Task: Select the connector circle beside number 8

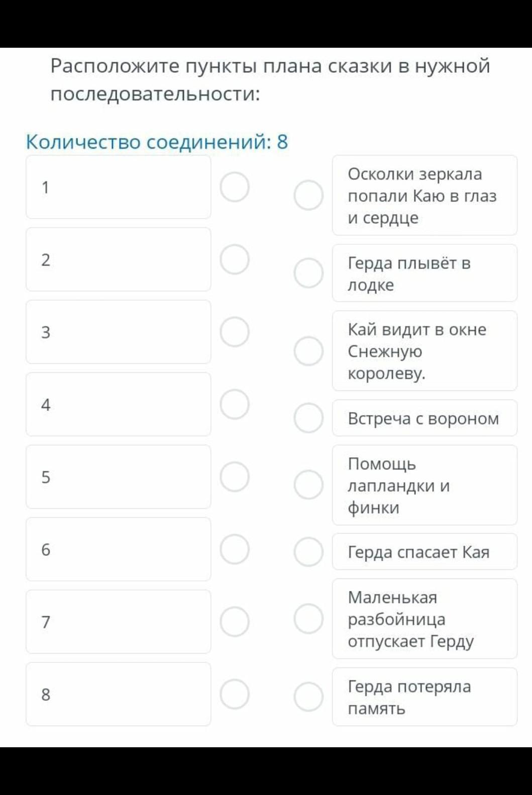Action: click(235, 694)
